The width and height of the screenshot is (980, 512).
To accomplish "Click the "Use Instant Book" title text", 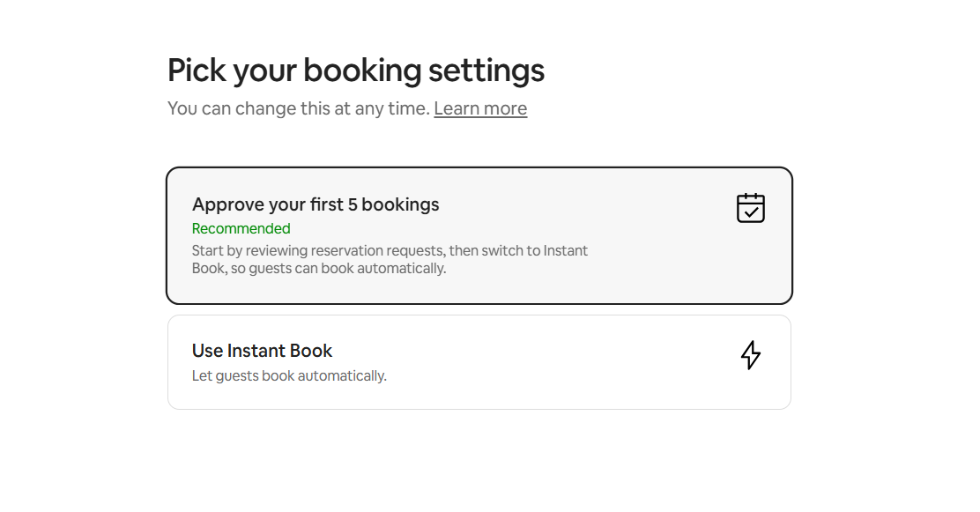I will pos(262,351).
